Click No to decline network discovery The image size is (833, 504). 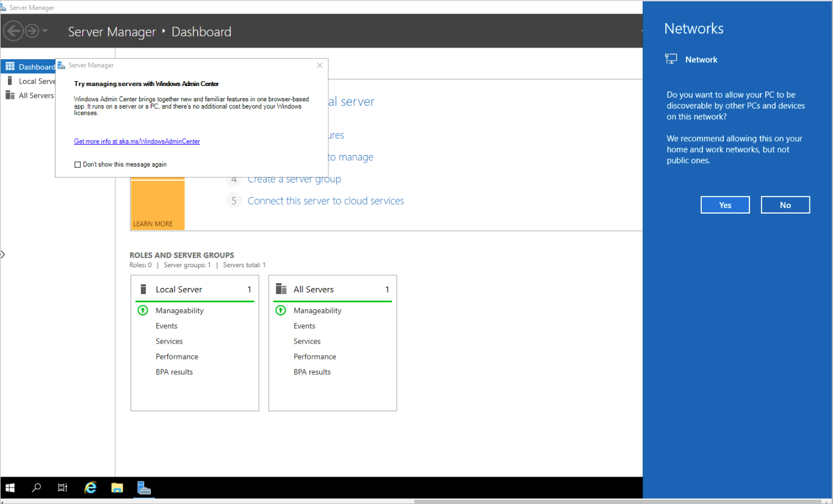point(785,205)
